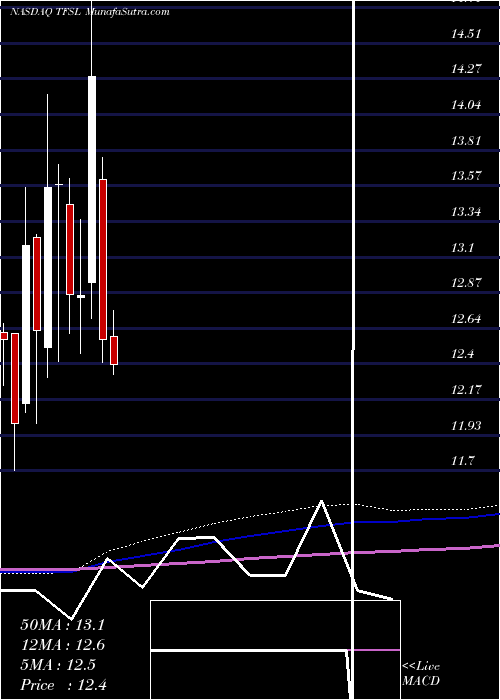Click the 14.51 price axis label
The width and height of the screenshot is (500, 700).
click(467, 33)
